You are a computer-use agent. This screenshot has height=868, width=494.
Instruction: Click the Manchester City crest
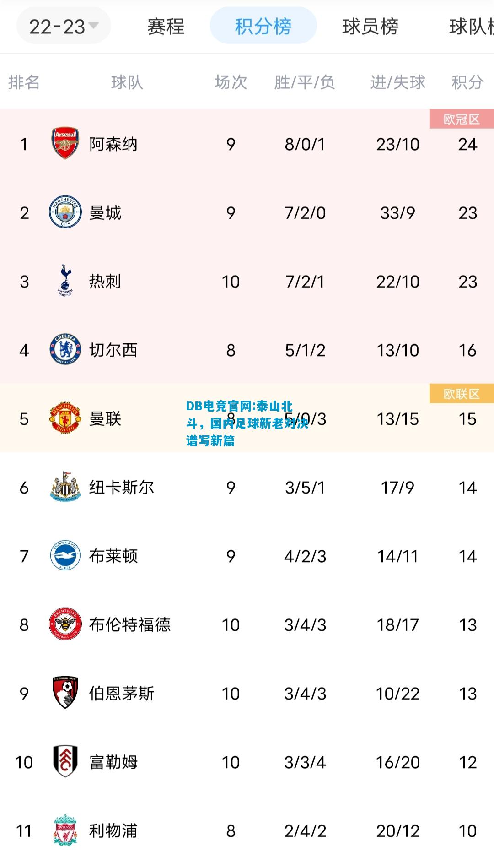tap(65, 212)
